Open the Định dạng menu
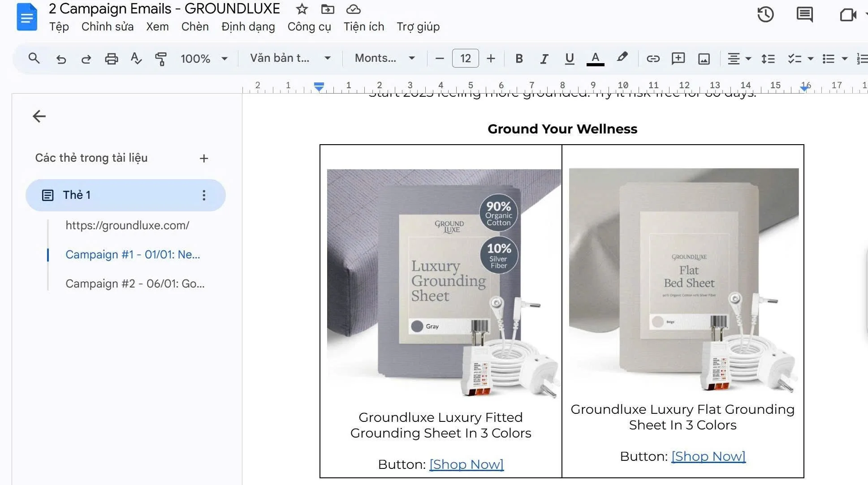The image size is (868, 485). [x=248, y=27]
